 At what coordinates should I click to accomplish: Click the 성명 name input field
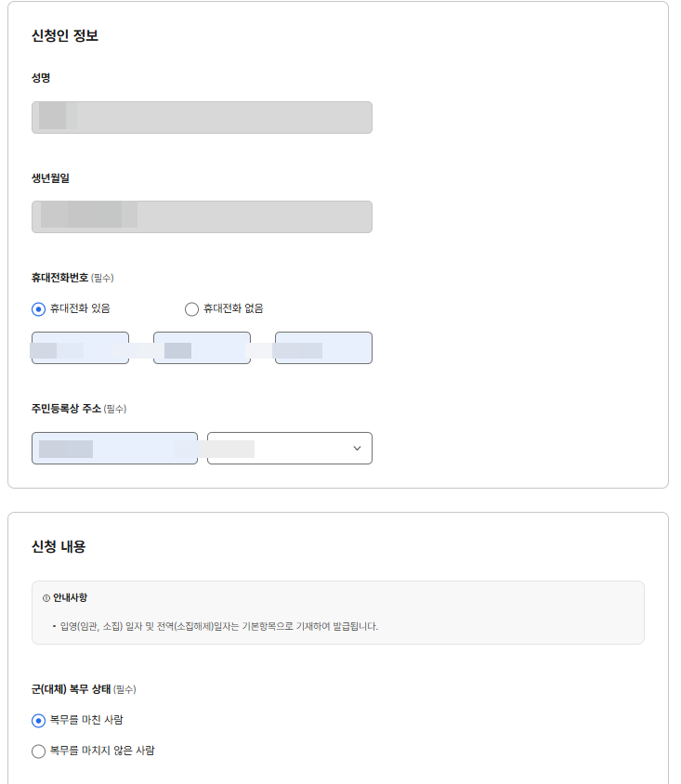coord(202,117)
